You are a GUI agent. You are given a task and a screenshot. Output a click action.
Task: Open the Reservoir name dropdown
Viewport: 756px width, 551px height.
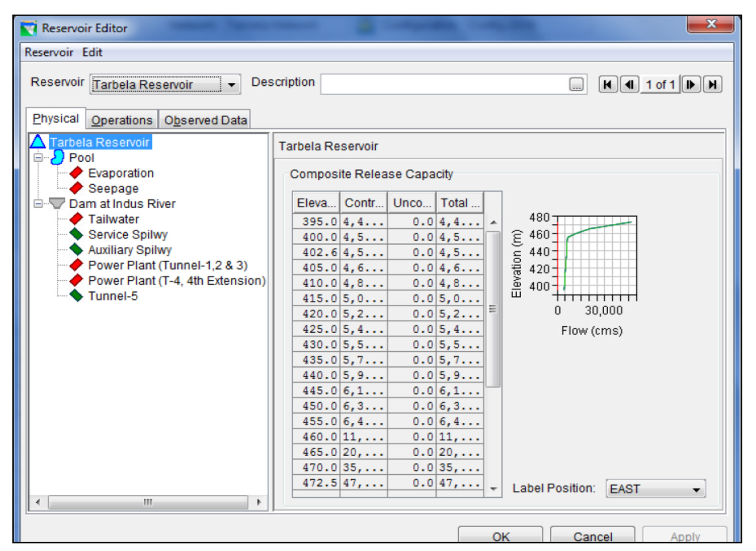[x=231, y=85]
